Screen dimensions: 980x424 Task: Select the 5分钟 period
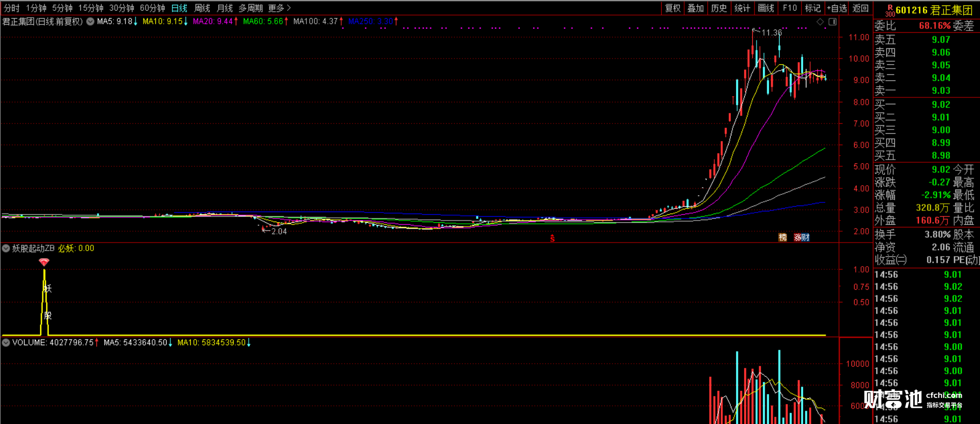coord(62,8)
